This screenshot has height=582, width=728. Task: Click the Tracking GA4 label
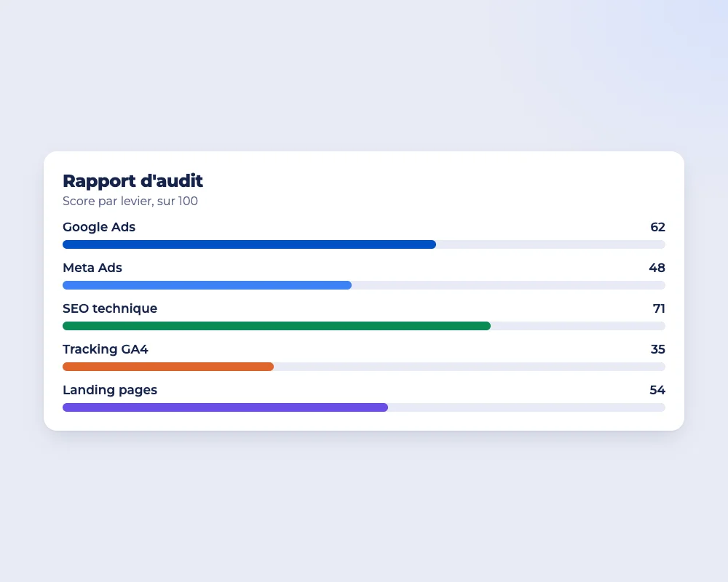click(106, 349)
